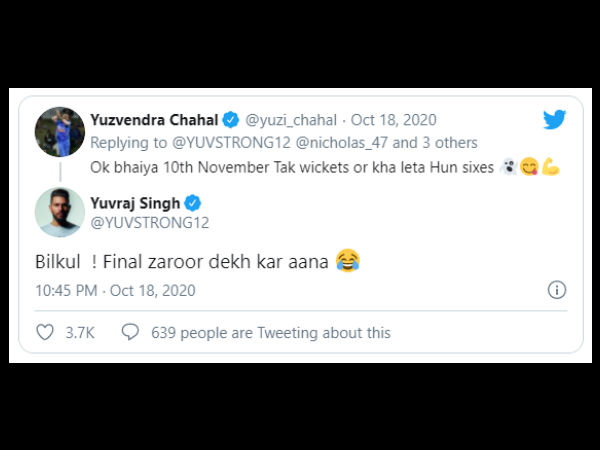
Task: Open the tweet info icon
Action: click(556, 290)
